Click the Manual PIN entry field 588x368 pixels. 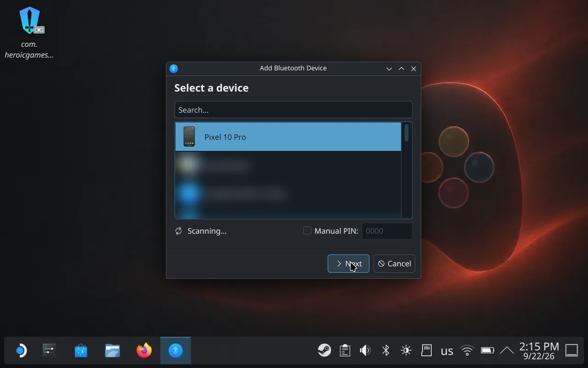coord(387,231)
